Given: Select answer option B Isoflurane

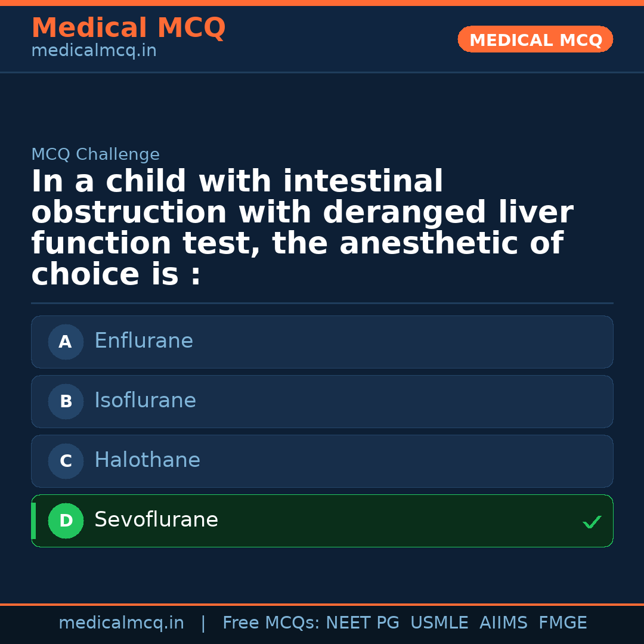Looking at the screenshot, I should pos(322,401).
